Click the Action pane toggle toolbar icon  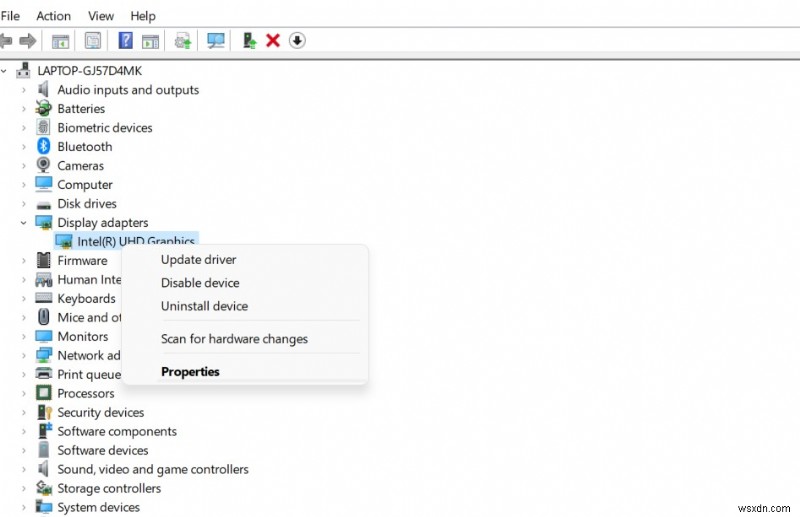(x=151, y=41)
